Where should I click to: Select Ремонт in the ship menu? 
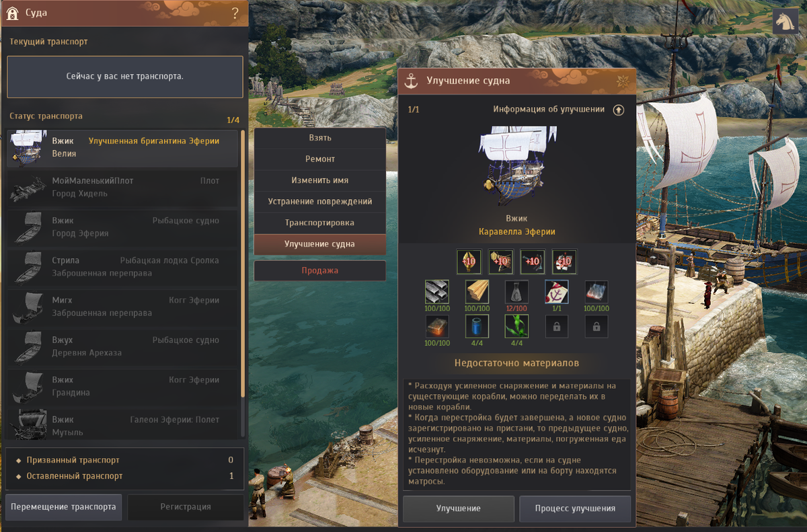click(x=319, y=159)
